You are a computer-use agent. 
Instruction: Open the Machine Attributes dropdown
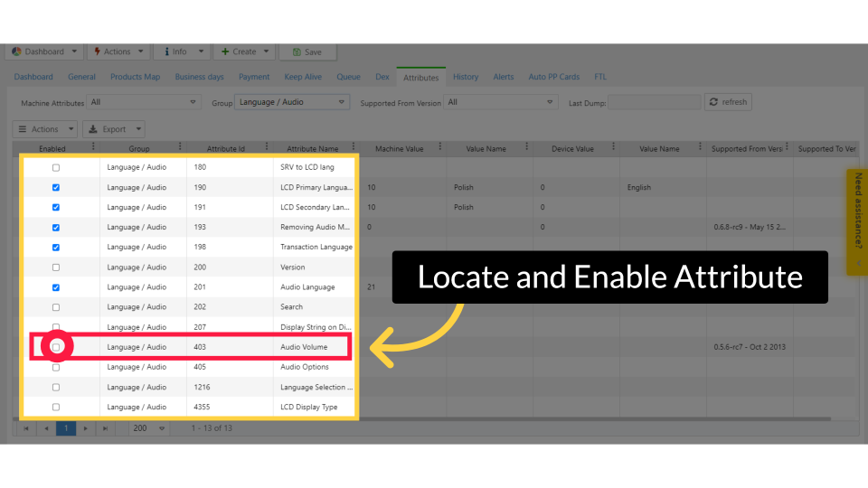(193, 102)
